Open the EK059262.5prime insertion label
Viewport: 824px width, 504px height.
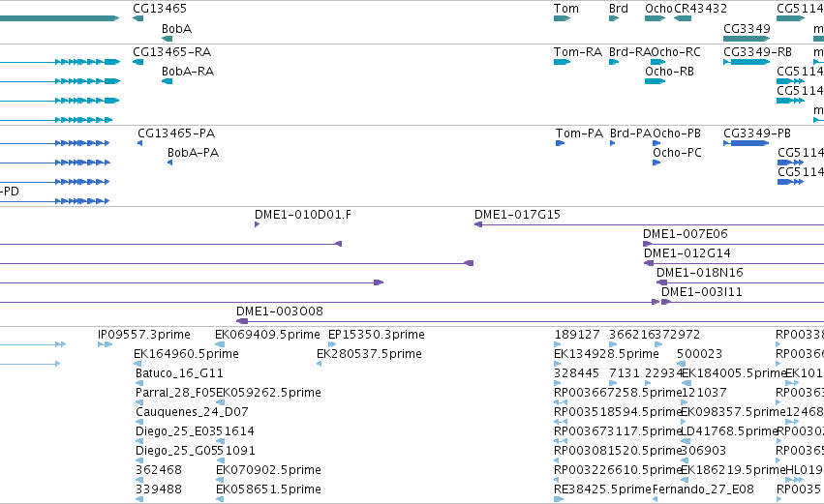point(268,393)
